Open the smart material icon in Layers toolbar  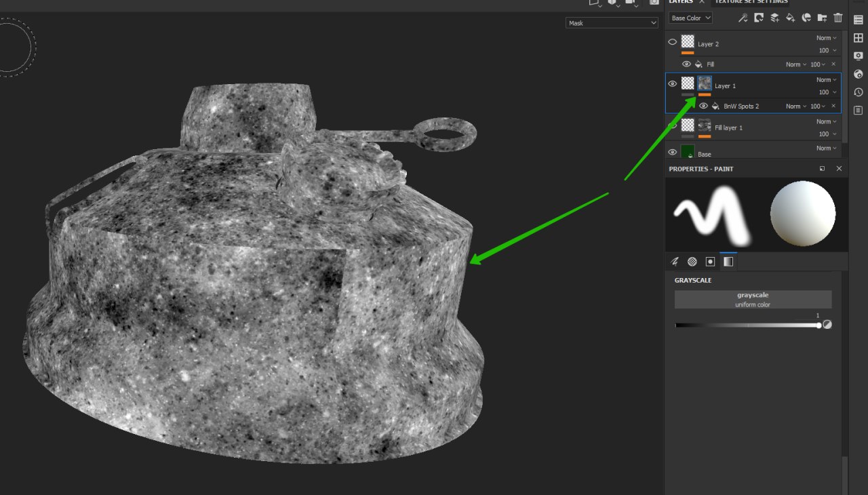tap(806, 18)
